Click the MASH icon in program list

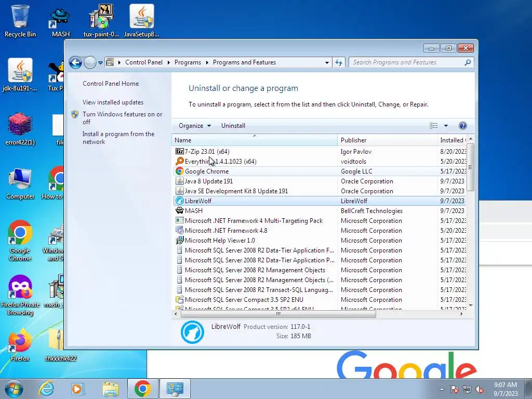(179, 211)
